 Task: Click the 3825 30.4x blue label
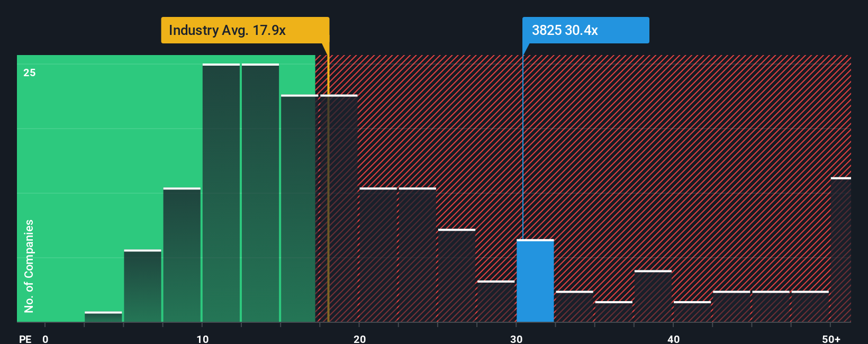tap(585, 30)
